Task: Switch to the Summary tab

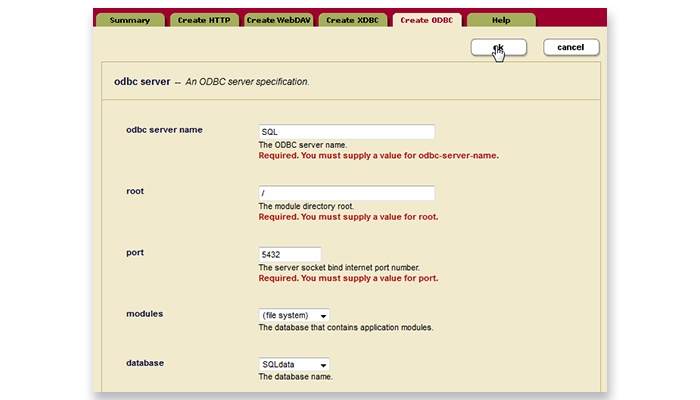Action: pos(130,20)
